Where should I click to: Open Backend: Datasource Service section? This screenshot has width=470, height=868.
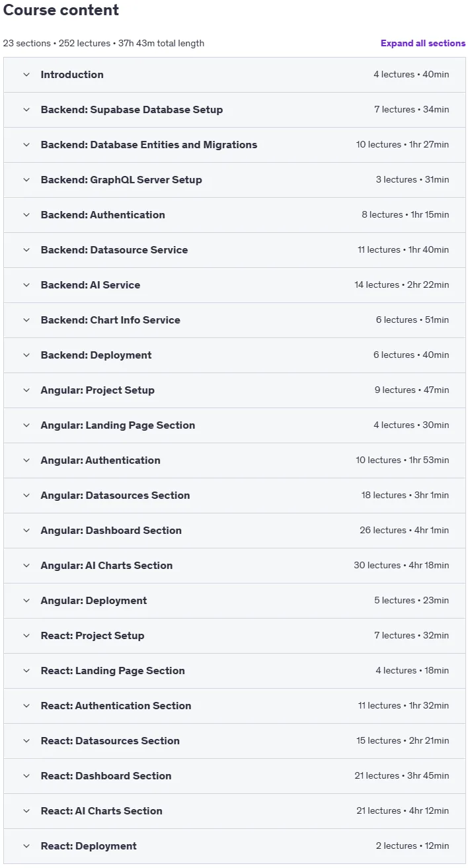(235, 250)
